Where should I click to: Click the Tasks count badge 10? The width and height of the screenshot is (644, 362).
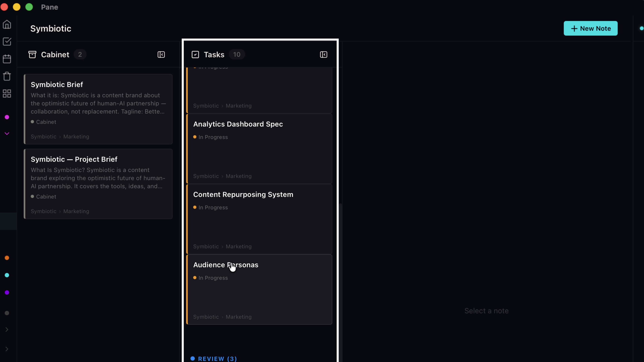(237, 54)
